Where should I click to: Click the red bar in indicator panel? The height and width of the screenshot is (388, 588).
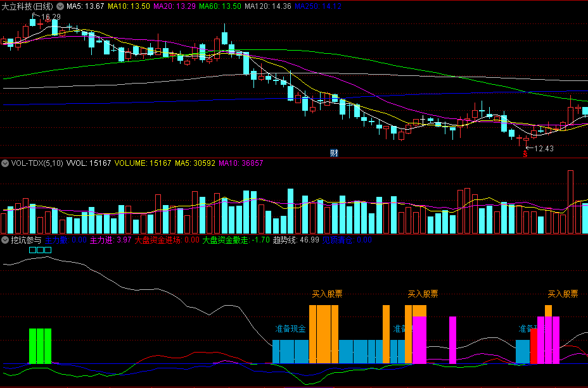tap(534, 346)
